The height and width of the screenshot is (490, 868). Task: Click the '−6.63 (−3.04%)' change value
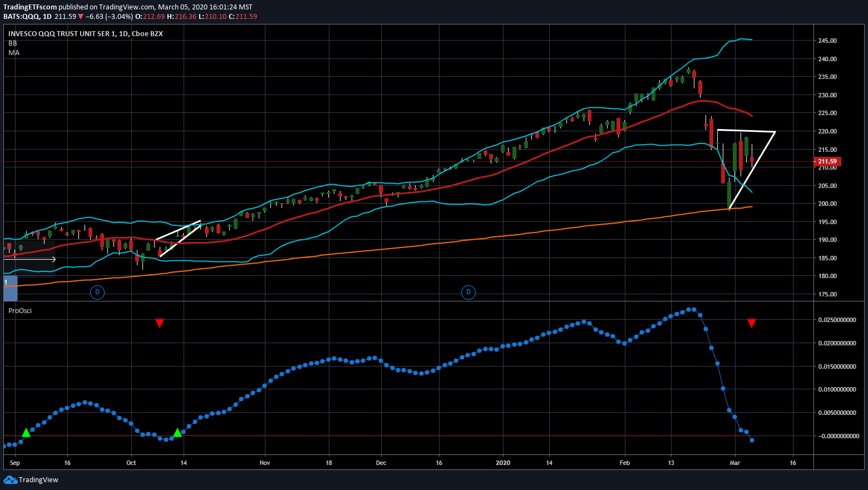(109, 17)
